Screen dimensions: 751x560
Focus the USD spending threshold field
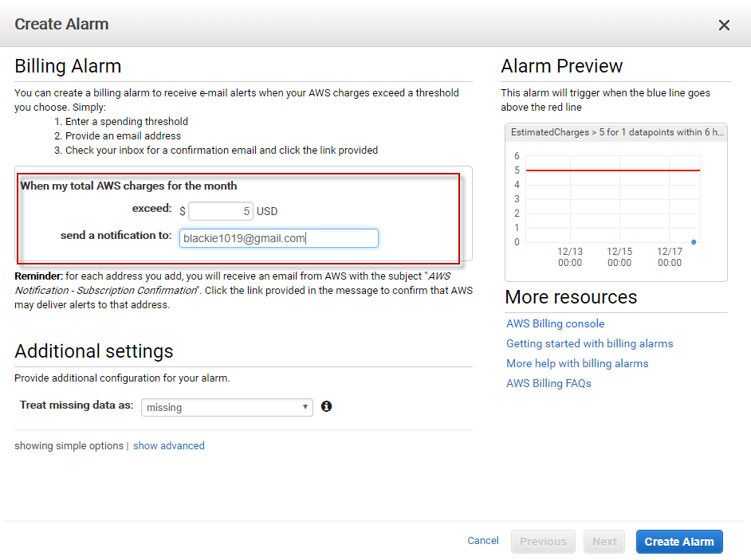coord(221,211)
